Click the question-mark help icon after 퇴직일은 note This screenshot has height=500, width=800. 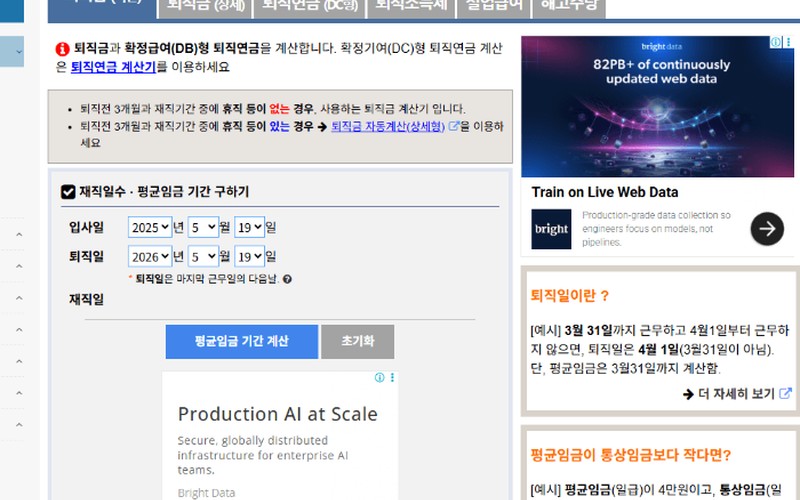point(287,279)
